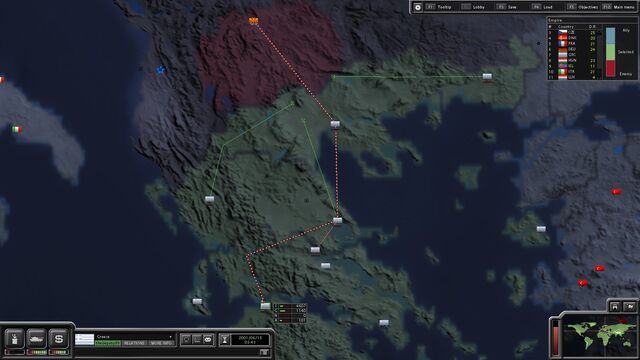Toggle the second small bottom bar button

click(197, 340)
